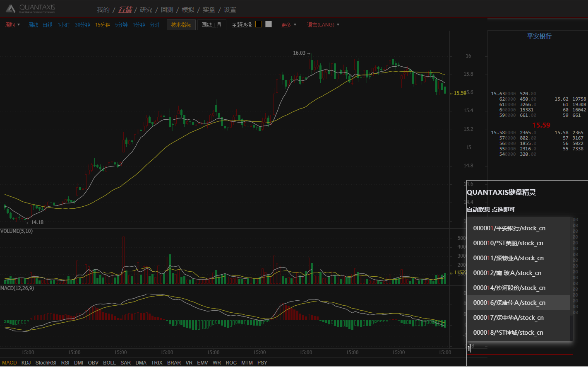Choose suggestion 000011/深物业A/stock_cn
The height and width of the screenshot is (367, 588).
[x=518, y=258]
